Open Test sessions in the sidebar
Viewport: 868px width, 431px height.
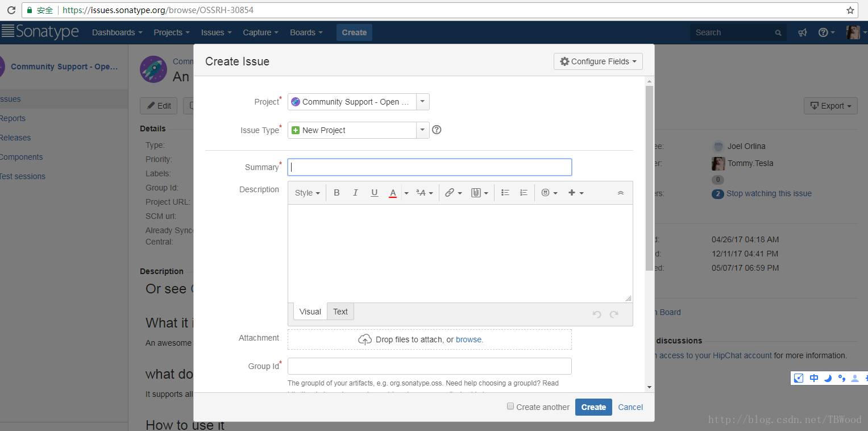[x=23, y=176]
